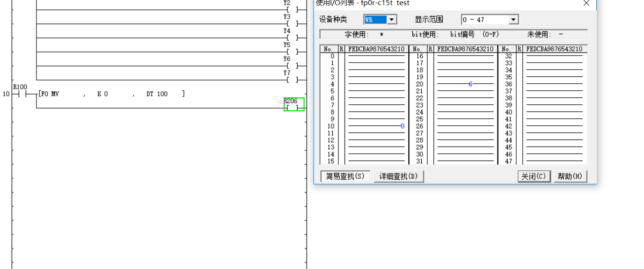Open help with 帮助(H) button
644x269 pixels.
pyautogui.click(x=570, y=176)
